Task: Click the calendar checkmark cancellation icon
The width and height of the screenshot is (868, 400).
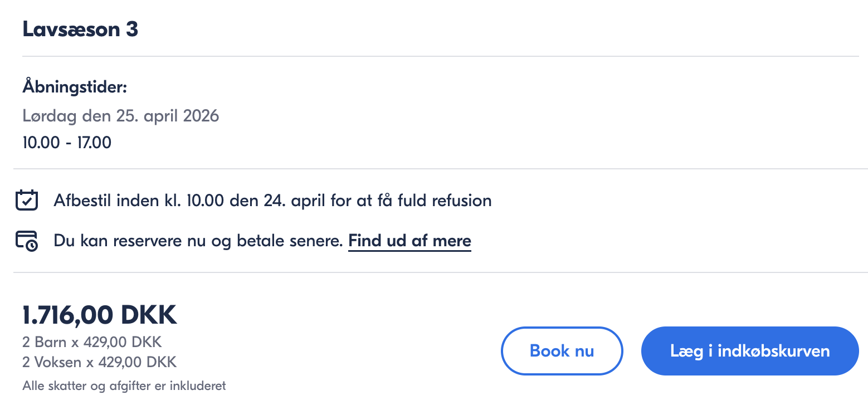Action: click(x=27, y=200)
